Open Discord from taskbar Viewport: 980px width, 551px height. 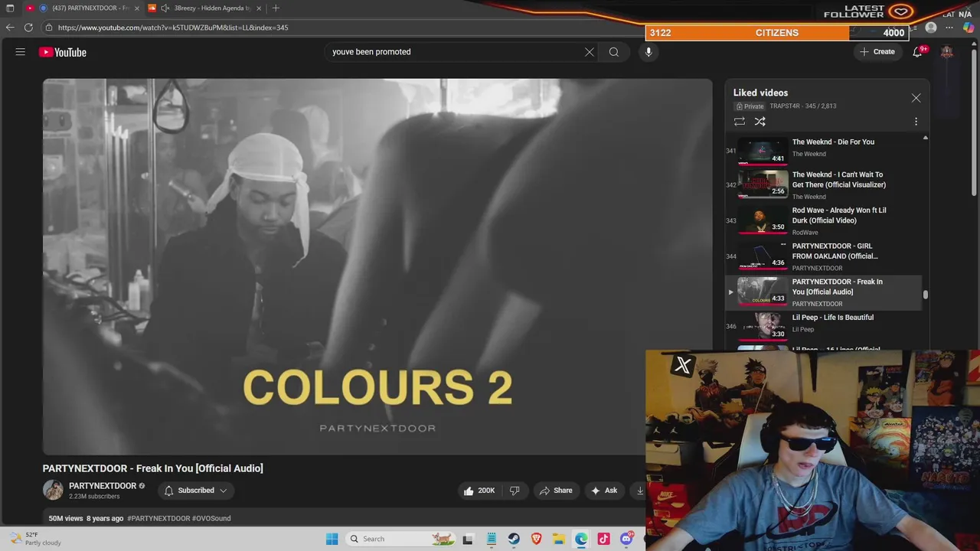[626, 539]
